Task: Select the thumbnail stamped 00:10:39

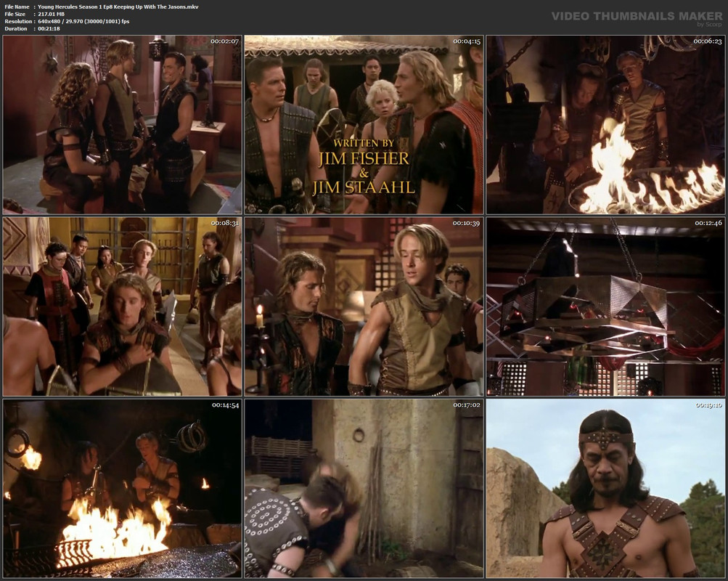Action: pos(364,306)
